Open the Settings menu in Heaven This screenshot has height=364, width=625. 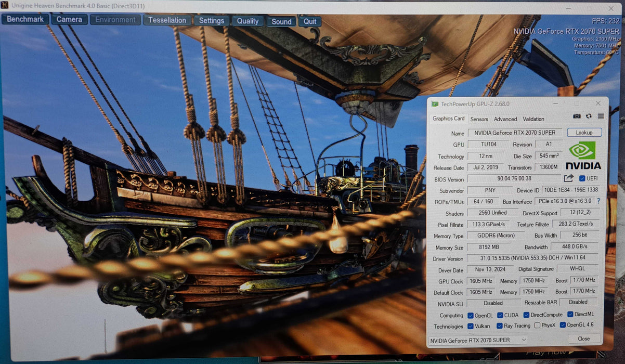(x=212, y=21)
